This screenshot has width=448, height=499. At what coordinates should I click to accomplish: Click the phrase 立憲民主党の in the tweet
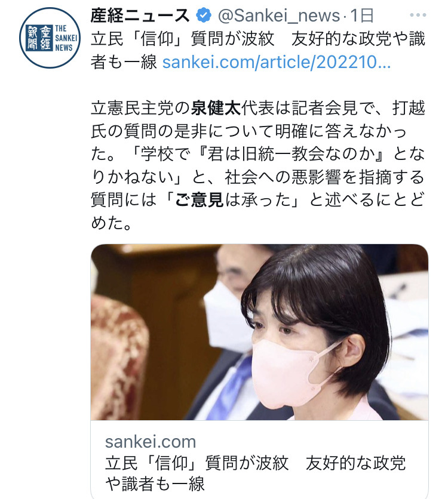[140, 108]
